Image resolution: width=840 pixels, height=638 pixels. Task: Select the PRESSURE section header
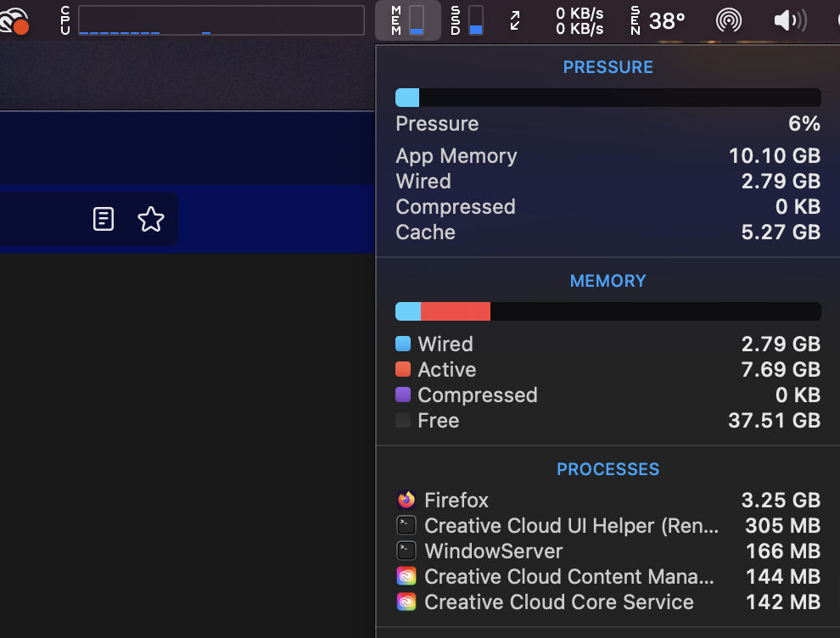point(608,67)
